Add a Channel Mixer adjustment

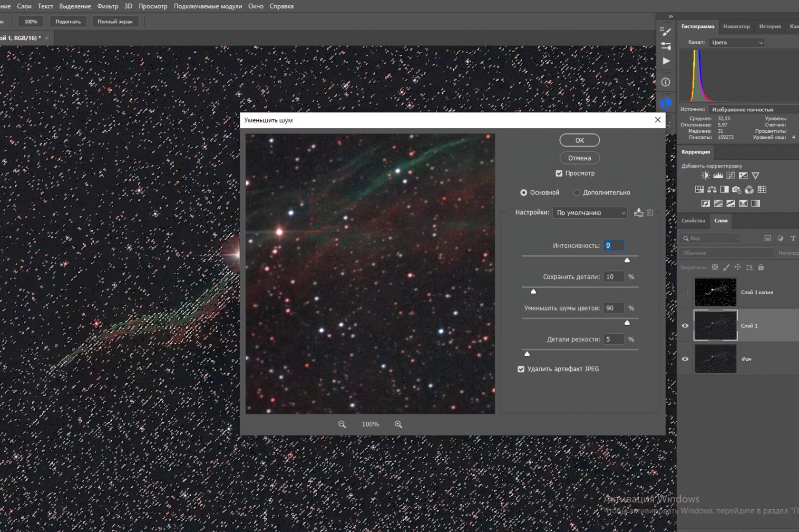coord(749,189)
